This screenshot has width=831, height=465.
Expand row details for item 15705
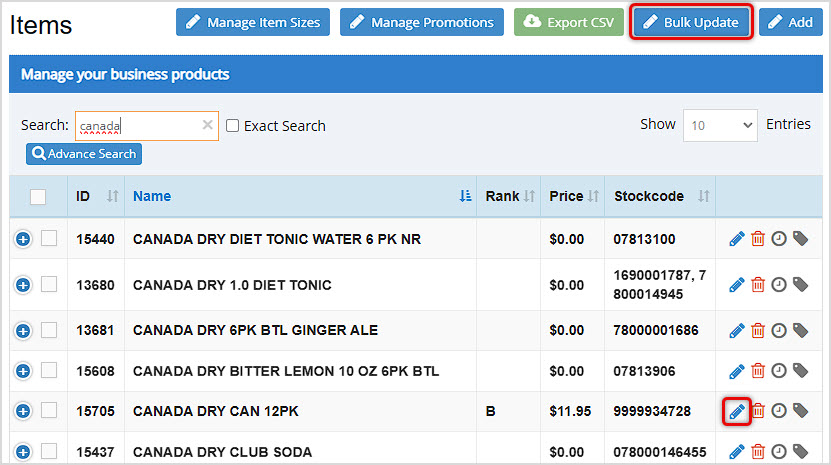pos(23,411)
